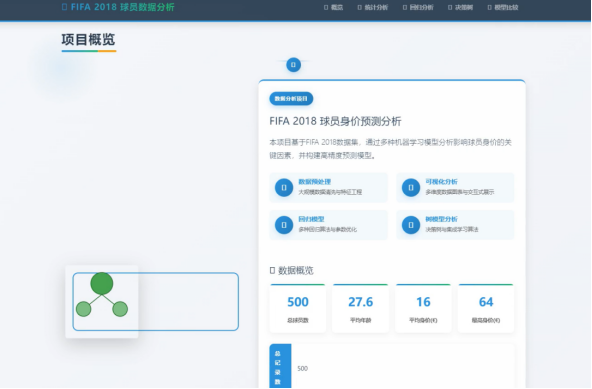This screenshot has width=592, height=389.
Task: Click the 数据预处理 circle icon
Action: (x=284, y=188)
